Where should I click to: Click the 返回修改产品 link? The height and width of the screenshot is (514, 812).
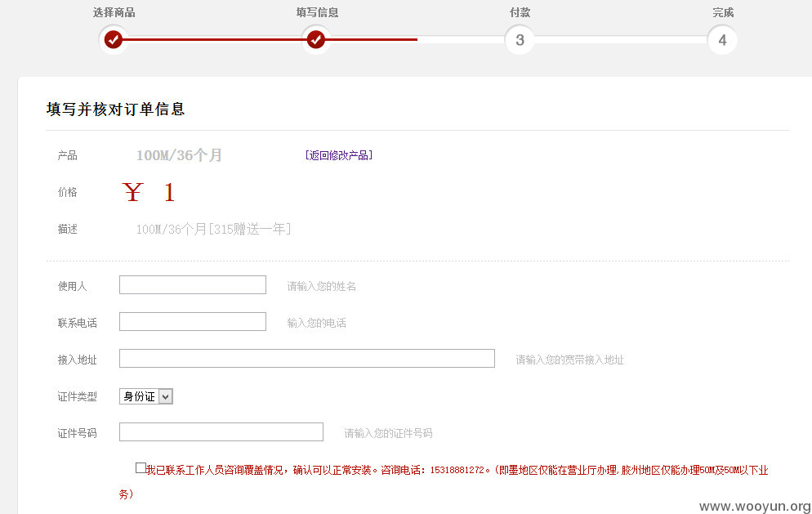click(x=339, y=155)
